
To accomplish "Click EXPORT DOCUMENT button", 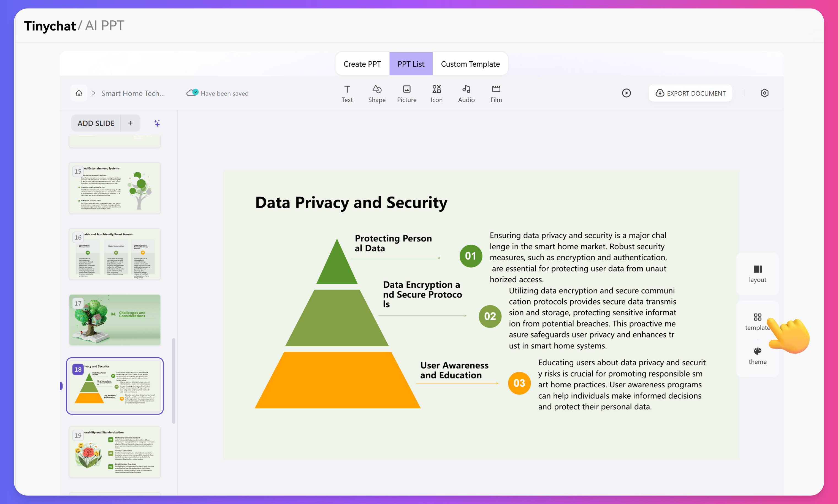I will point(690,93).
